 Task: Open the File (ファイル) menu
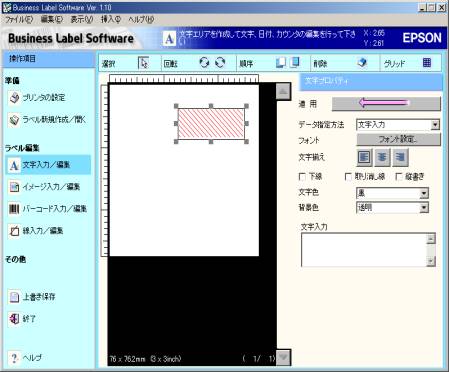(x=19, y=20)
